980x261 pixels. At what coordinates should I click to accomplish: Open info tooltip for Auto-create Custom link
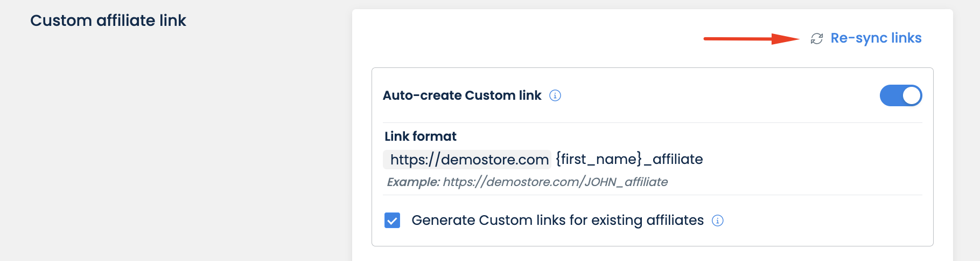pyautogui.click(x=555, y=95)
